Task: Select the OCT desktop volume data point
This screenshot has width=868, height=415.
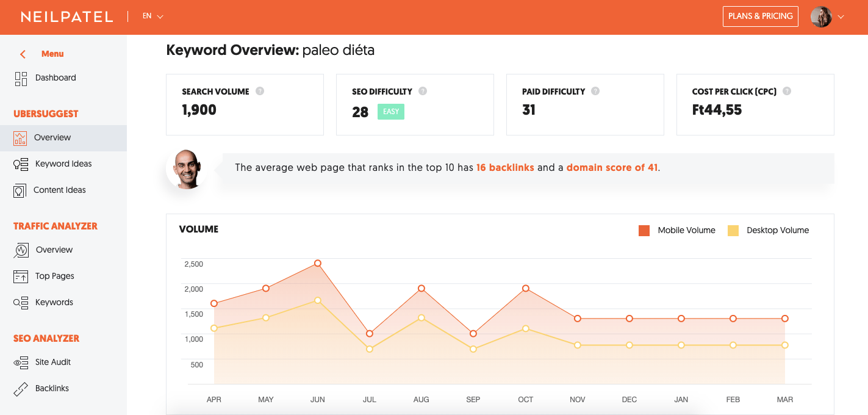Action: coord(525,329)
